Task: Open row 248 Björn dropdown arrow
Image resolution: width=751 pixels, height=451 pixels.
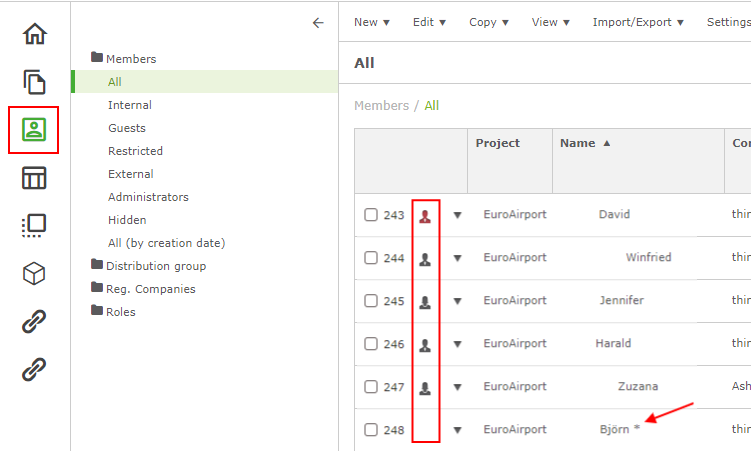Action: pos(457,430)
